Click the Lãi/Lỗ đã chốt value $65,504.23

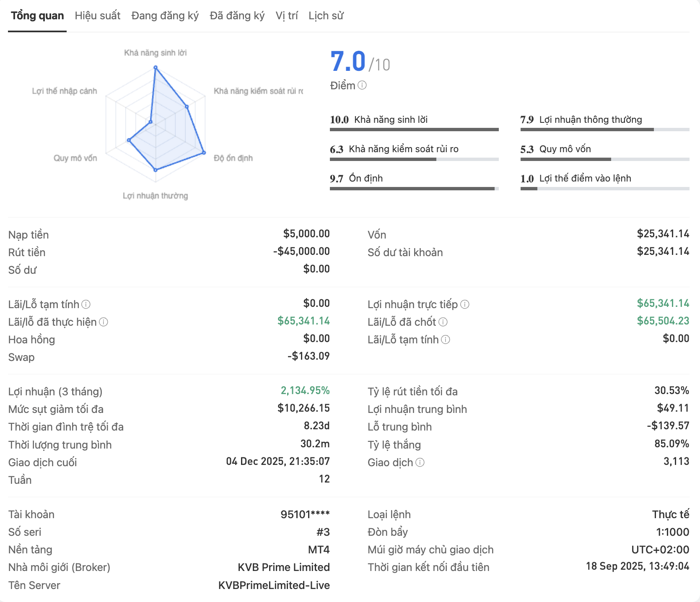coord(663,321)
